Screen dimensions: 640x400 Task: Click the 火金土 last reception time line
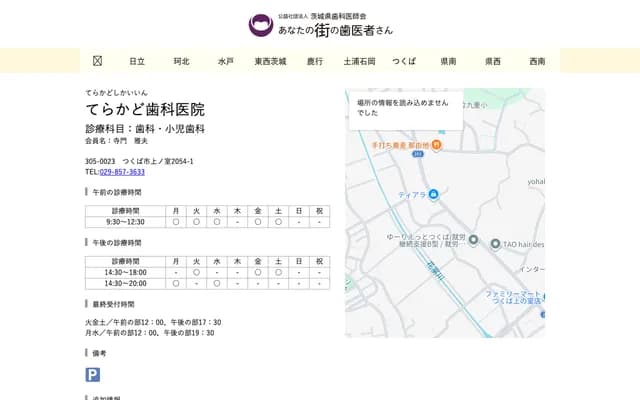pyautogui.click(x=153, y=322)
